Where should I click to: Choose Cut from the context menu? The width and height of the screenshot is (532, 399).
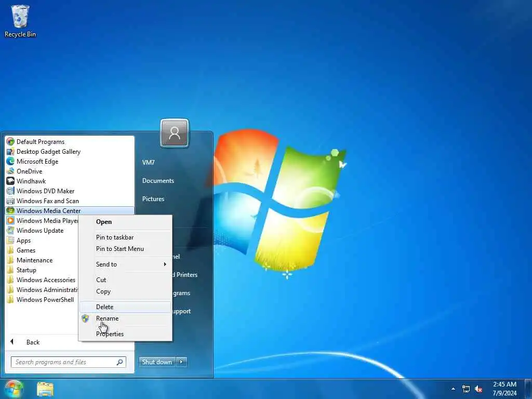125,280
